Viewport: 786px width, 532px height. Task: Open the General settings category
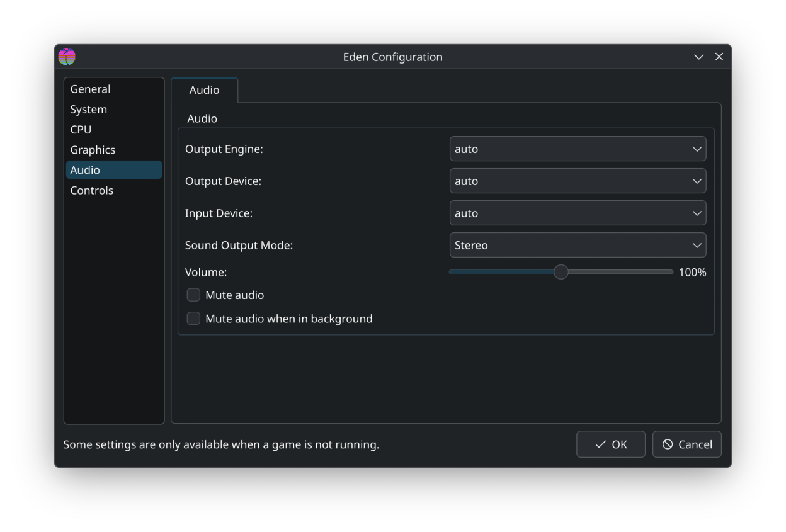[x=114, y=89]
